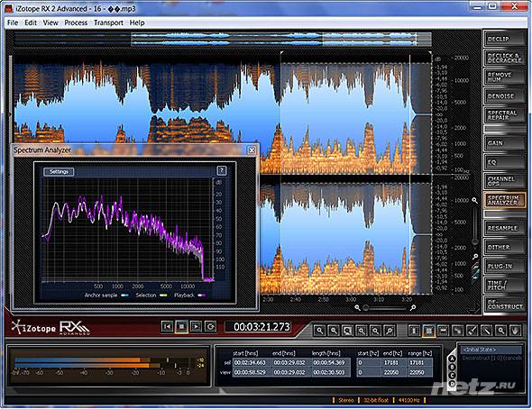Close the Spectrum Analyzer panel

point(252,150)
